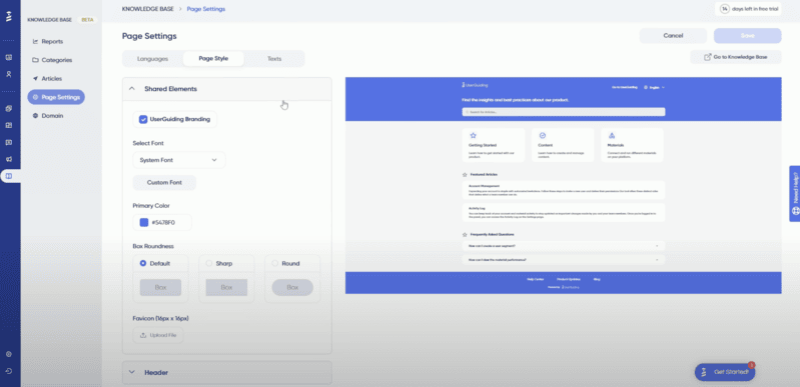Open the System Font dropdown

coord(179,160)
